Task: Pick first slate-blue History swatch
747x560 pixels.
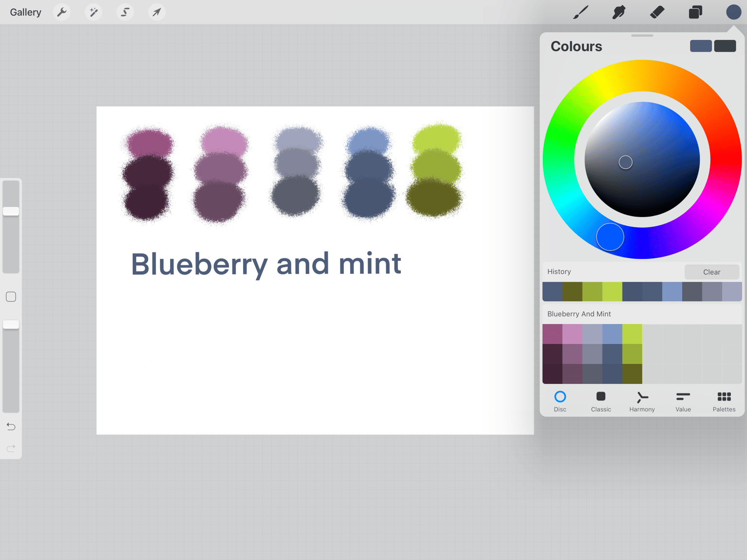Action: tap(552, 291)
